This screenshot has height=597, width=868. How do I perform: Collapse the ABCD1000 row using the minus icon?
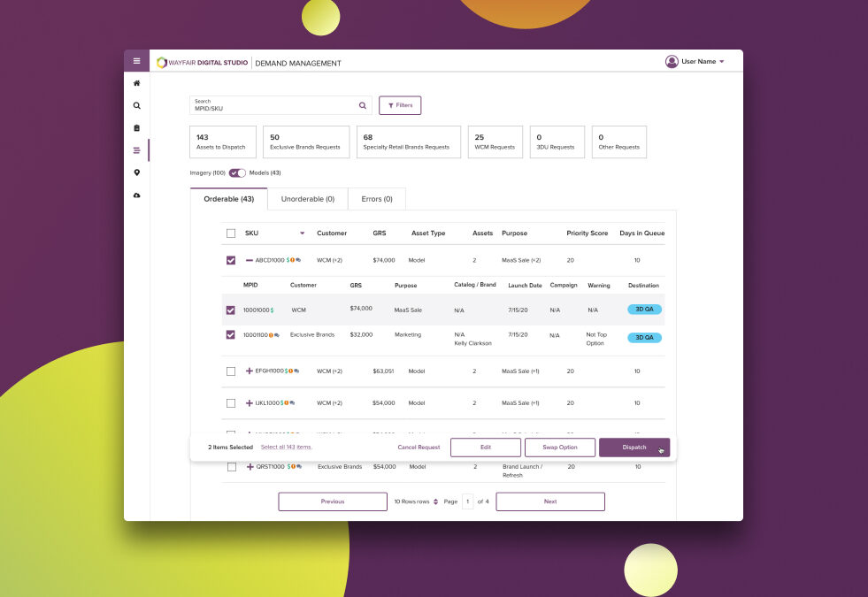[250, 260]
